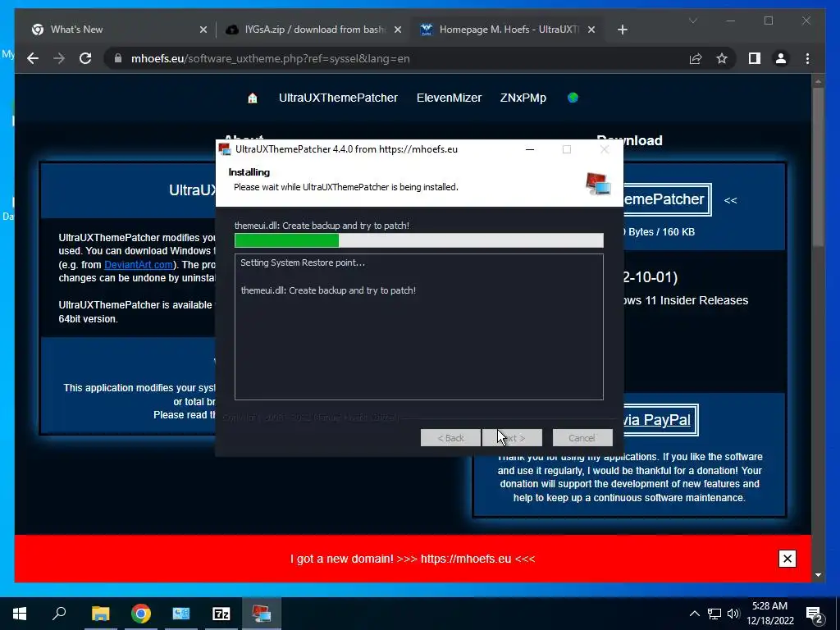
Task: Click the installer title bar app icon
Action: point(225,149)
